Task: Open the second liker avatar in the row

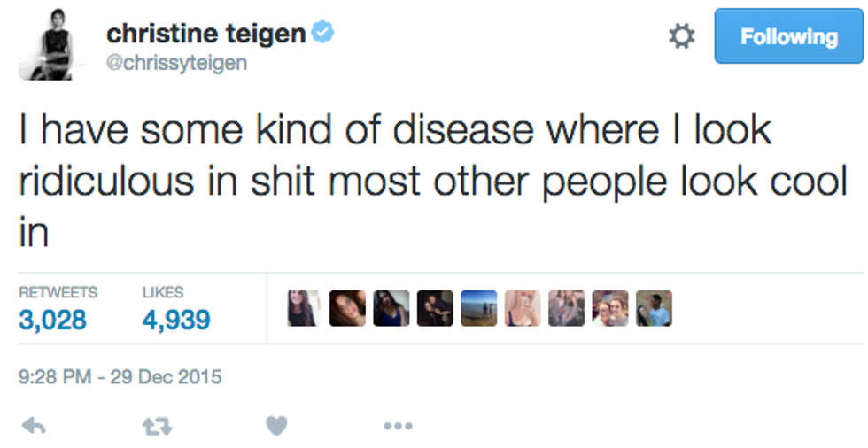Action: click(x=347, y=308)
